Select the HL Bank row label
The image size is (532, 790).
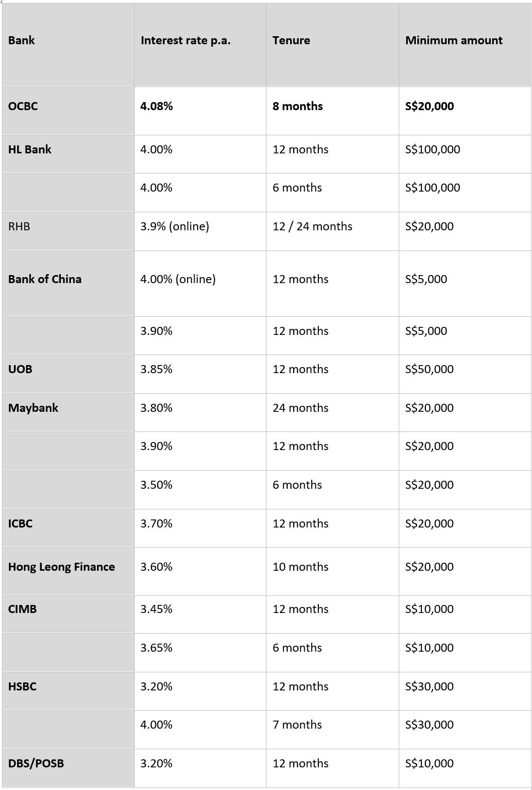tap(68, 154)
